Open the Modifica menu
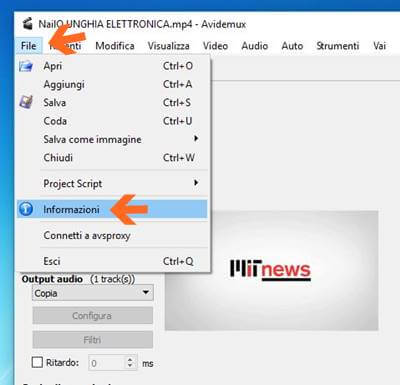 tap(115, 46)
